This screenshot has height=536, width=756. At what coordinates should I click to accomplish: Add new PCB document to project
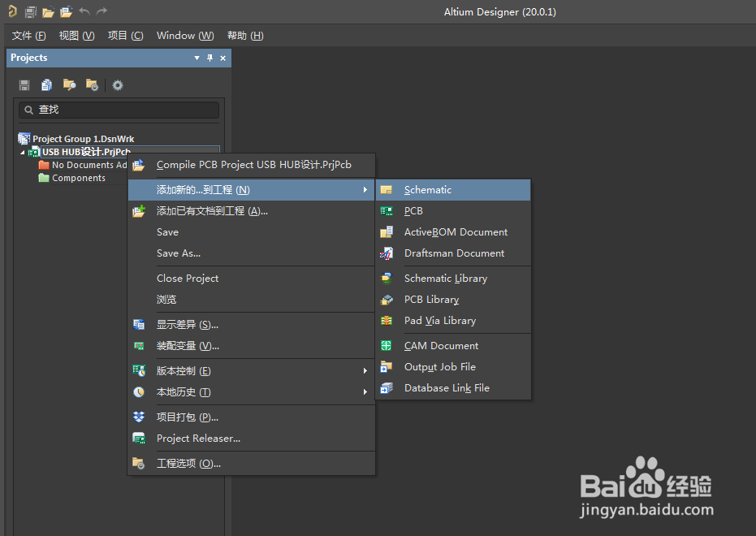pos(453,211)
